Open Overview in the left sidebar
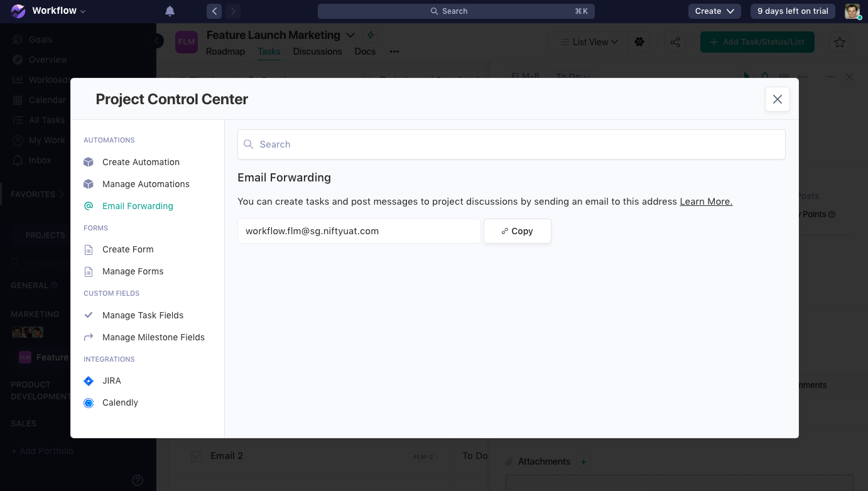This screenshot has width=868, height=491. [48, 60]
